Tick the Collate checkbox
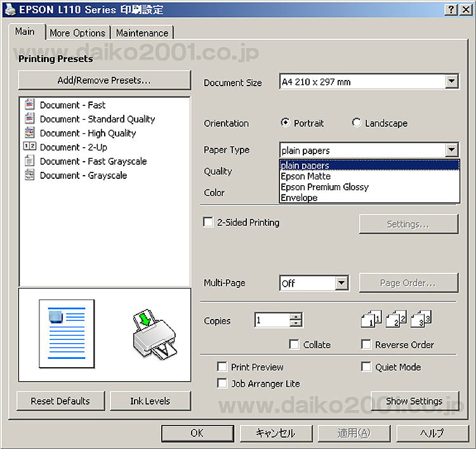Screen dimensions: 476x449 [x=294, y=344]
